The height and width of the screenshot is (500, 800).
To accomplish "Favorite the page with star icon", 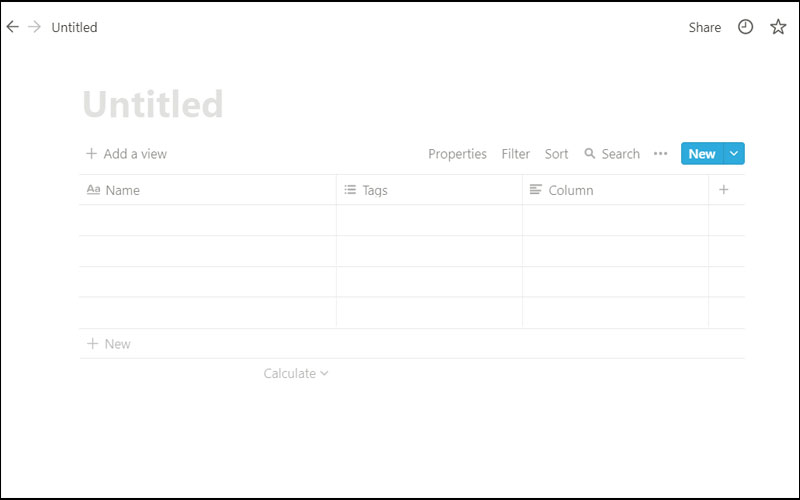I will click(778, 27).
